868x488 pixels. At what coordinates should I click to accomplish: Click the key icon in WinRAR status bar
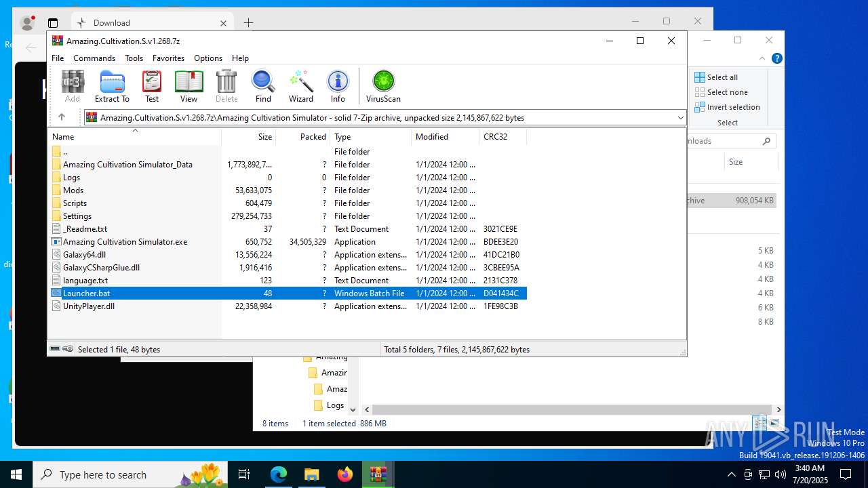pyautogui.click(x=68, y=349)
